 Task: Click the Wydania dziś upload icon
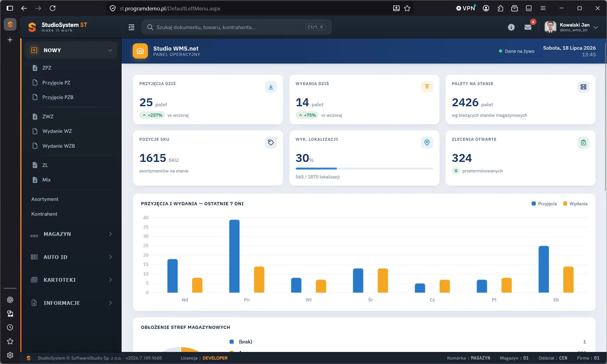pyautogui.click(x=427, y=87)
